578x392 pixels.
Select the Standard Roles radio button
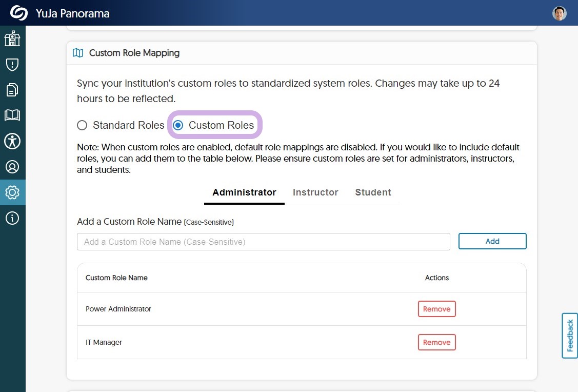[x=82, y=125]
